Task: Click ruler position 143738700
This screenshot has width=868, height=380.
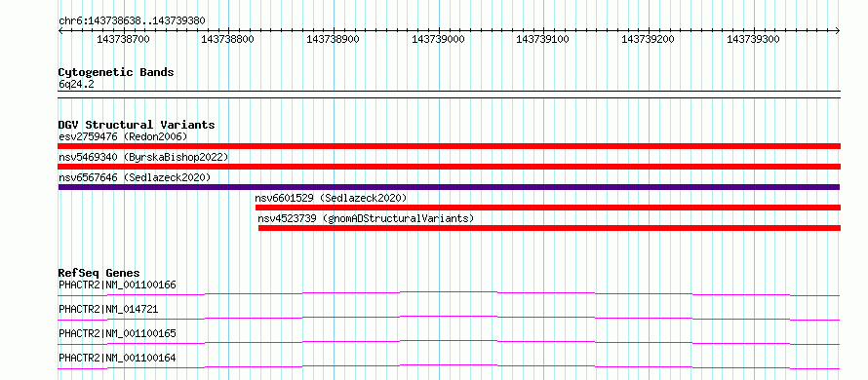Action: pyautogui.click(x=124, y=39)
